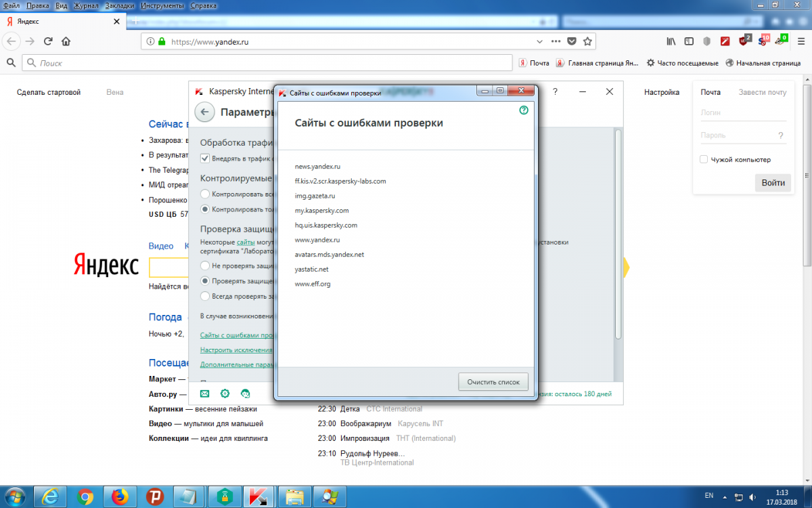Open uBlock Origin extension icon
The image size is (812, 508).
[x=744, y=40]
